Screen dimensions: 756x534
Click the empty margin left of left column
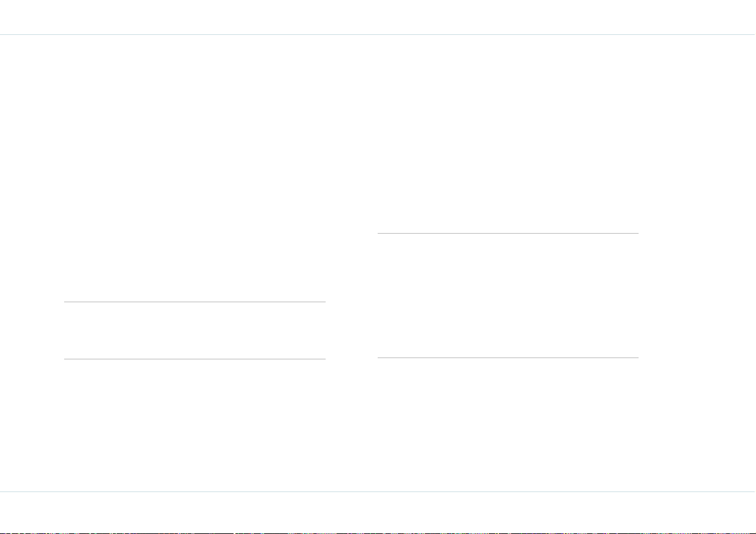pos(32,263)
